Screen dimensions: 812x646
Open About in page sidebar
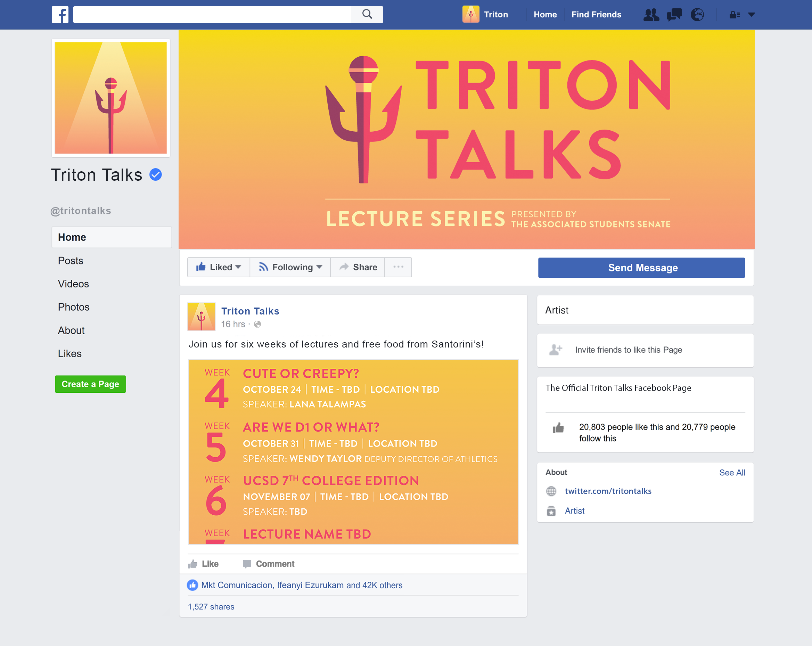pyautogui.click(x=71, y=330)
